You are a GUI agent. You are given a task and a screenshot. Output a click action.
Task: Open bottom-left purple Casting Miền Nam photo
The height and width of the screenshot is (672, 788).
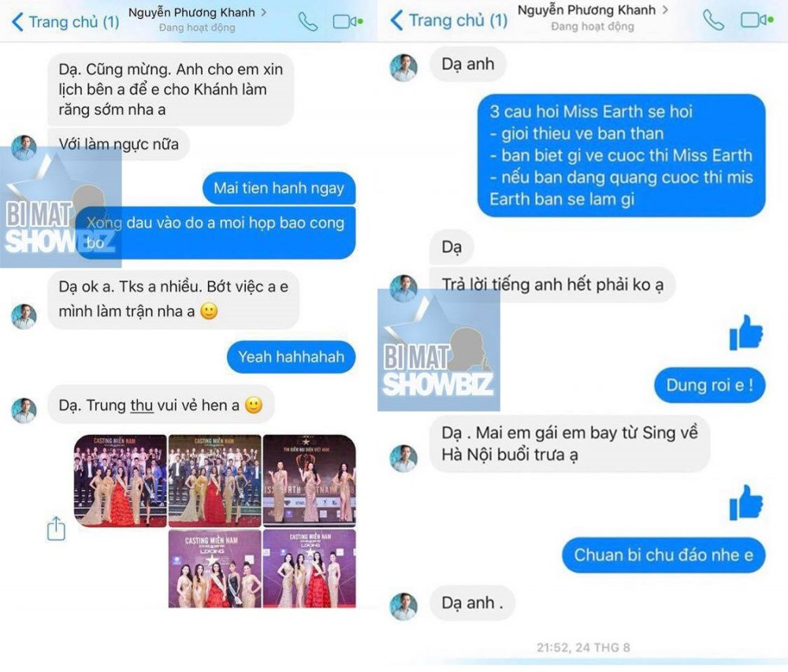[x=214, y=569]
